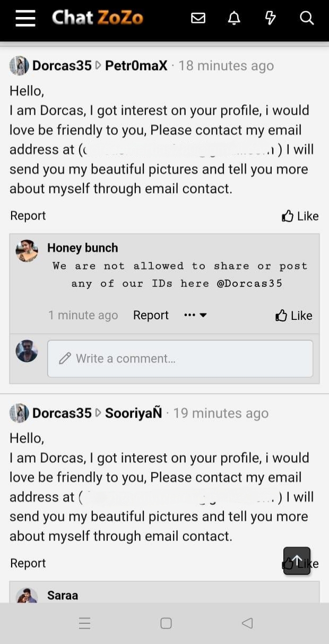
Task: Tap the scroll-to-top arrow button
Action: click(x=297, y=561)
